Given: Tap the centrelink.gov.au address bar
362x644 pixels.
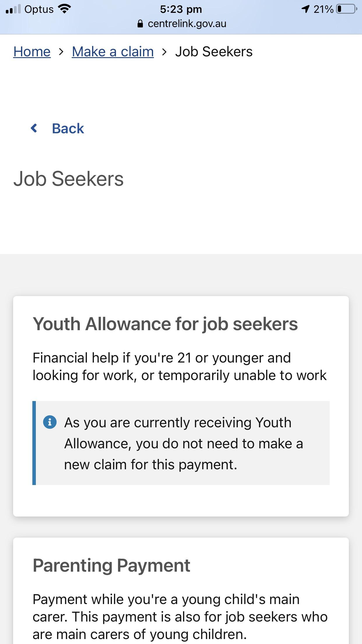Looking at the screenshot, I should pos(187,23).
